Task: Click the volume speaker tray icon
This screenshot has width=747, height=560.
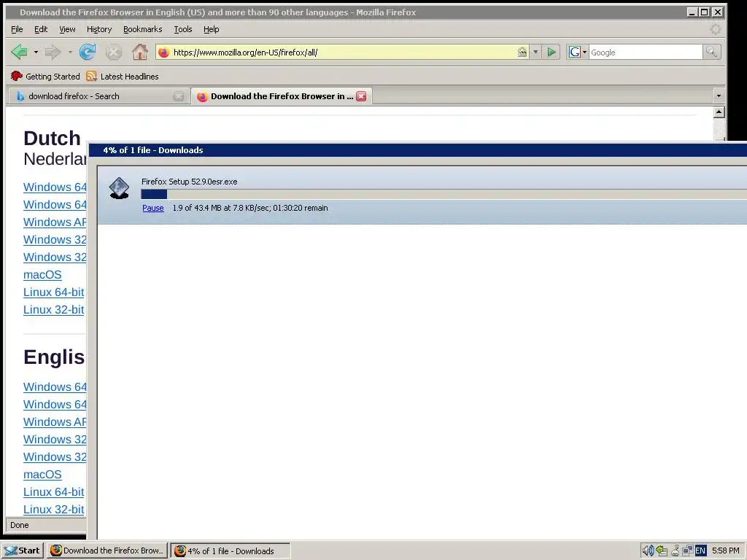Action: [x=648, y=551]
